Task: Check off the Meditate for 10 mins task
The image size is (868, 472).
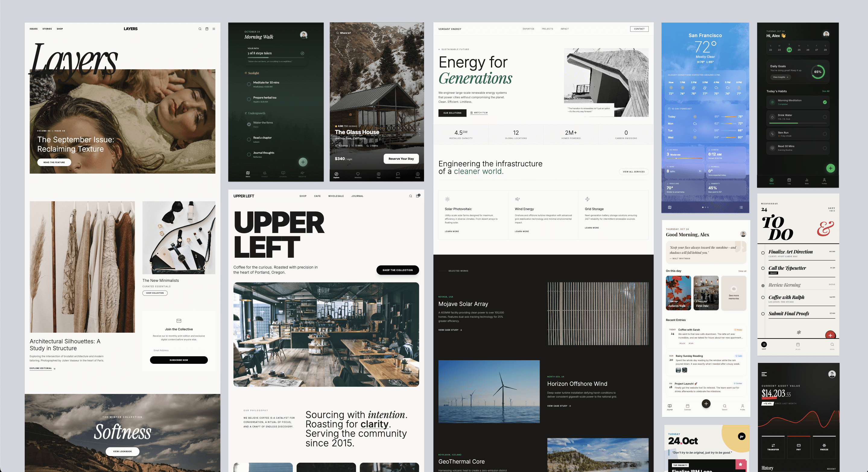Action: [249, 84]
